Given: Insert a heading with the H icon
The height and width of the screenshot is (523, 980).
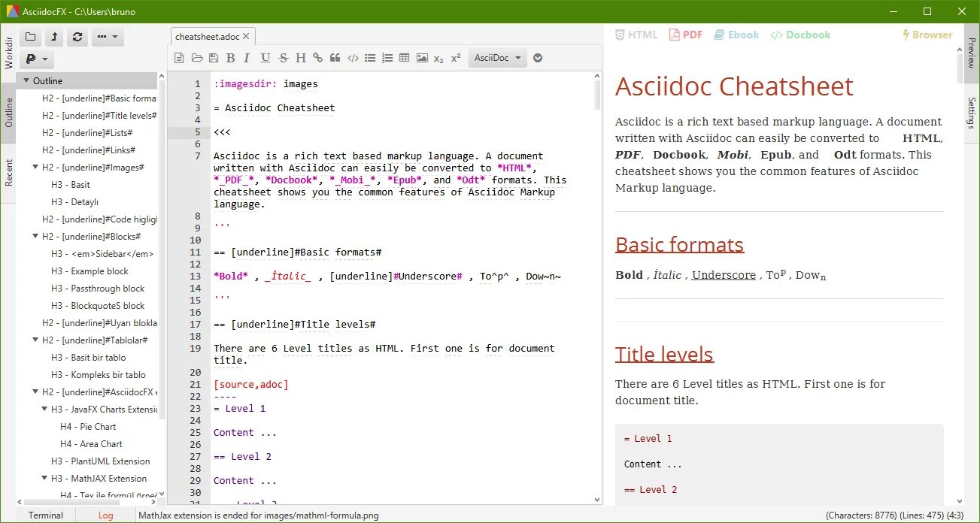Looking at the screenshot, I should [300, 58].
